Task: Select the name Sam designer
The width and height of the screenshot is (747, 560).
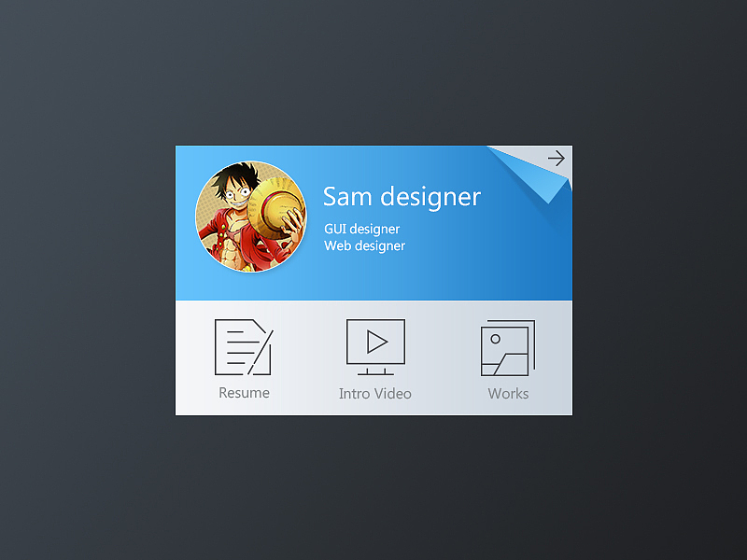Action: tap(402, 197)
